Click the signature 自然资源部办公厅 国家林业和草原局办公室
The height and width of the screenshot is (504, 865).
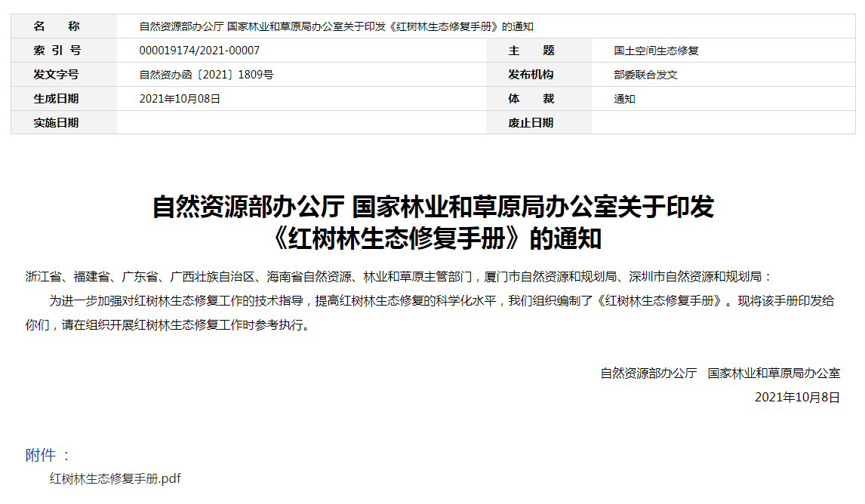tap(721, 373)
